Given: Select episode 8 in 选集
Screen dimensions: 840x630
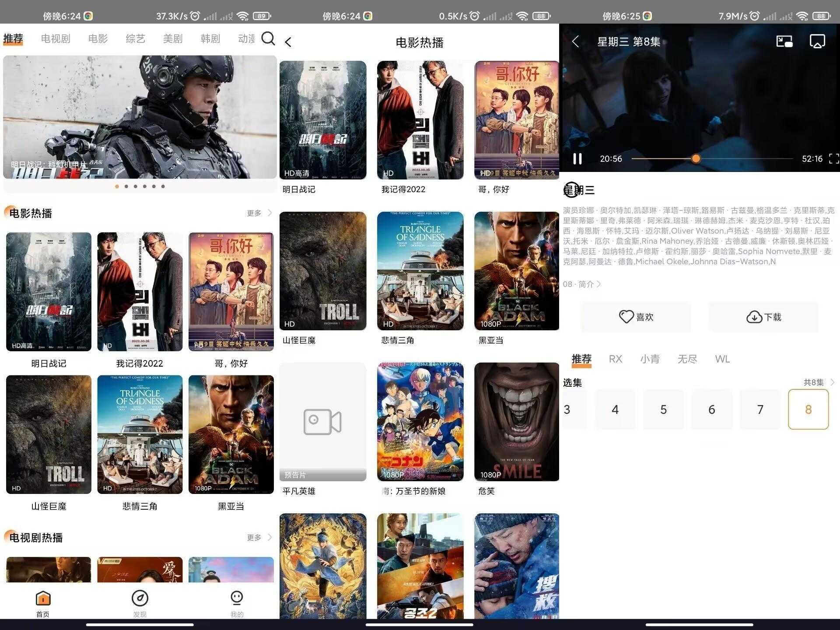Looking at the screenshot, I should [x=808, y=409].
